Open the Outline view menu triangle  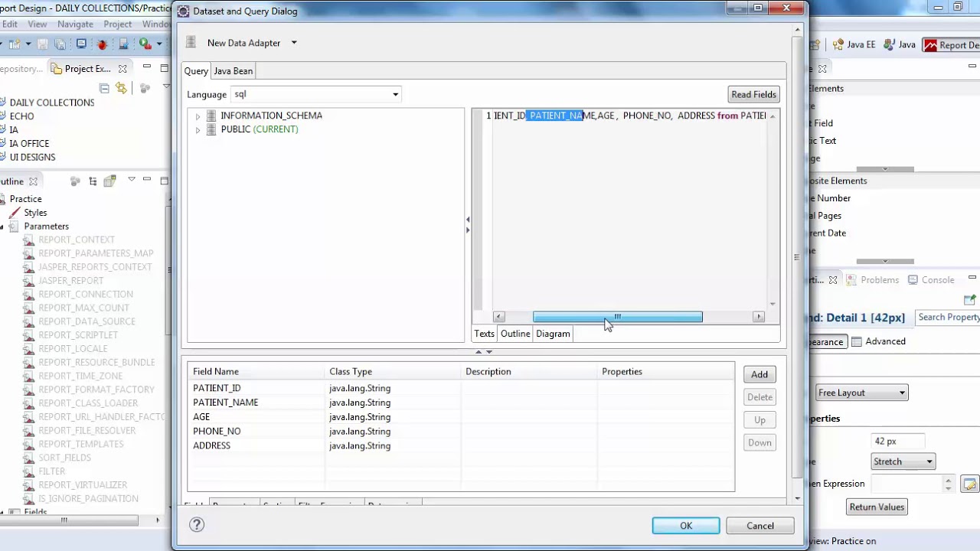(x=131, y=181)
